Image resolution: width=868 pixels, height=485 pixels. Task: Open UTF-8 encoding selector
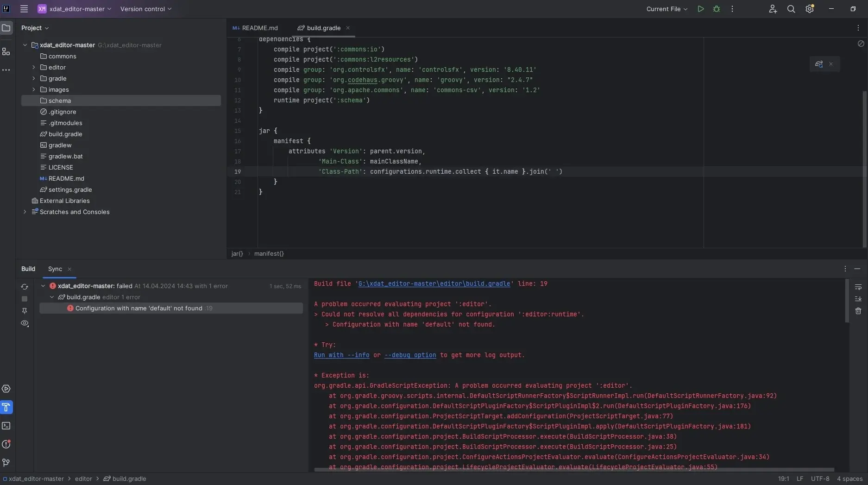(820, 479)
